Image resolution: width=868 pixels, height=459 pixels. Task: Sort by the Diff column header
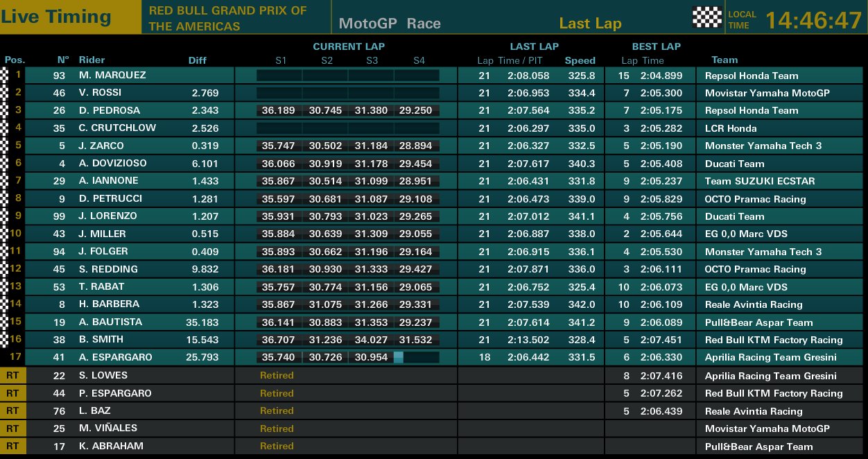click(198, 60)
